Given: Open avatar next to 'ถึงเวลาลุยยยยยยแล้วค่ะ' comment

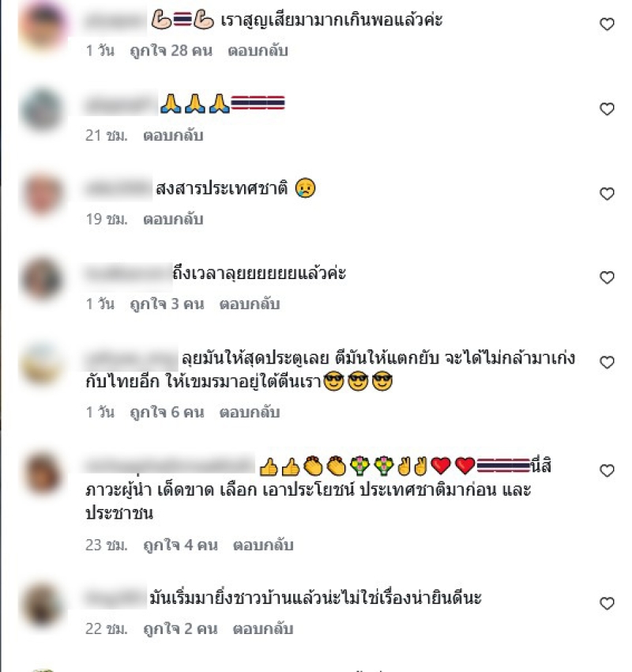Looking at the screenshot, I should (x=43, y=278).
